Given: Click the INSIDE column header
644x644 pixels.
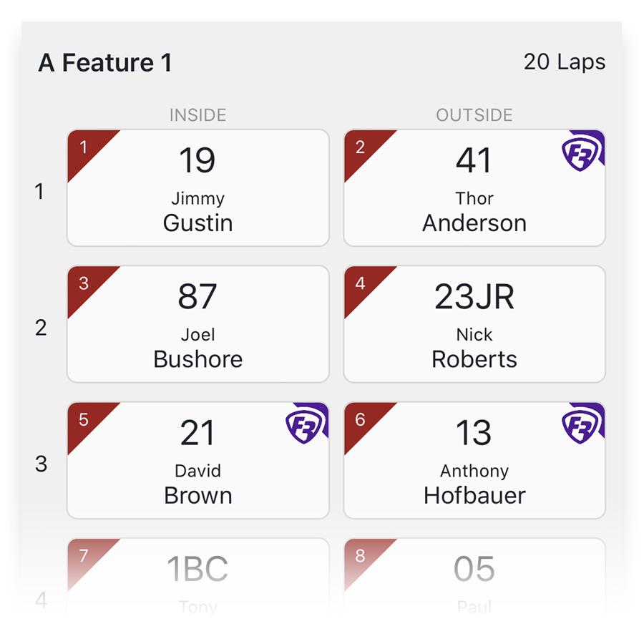Looking at the screenshot, I should [x=198, y=115].
